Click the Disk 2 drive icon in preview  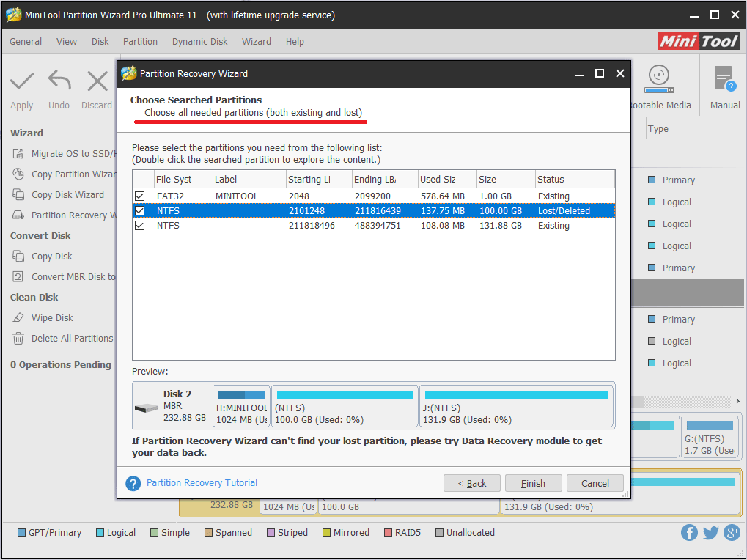tap(147, 408)
